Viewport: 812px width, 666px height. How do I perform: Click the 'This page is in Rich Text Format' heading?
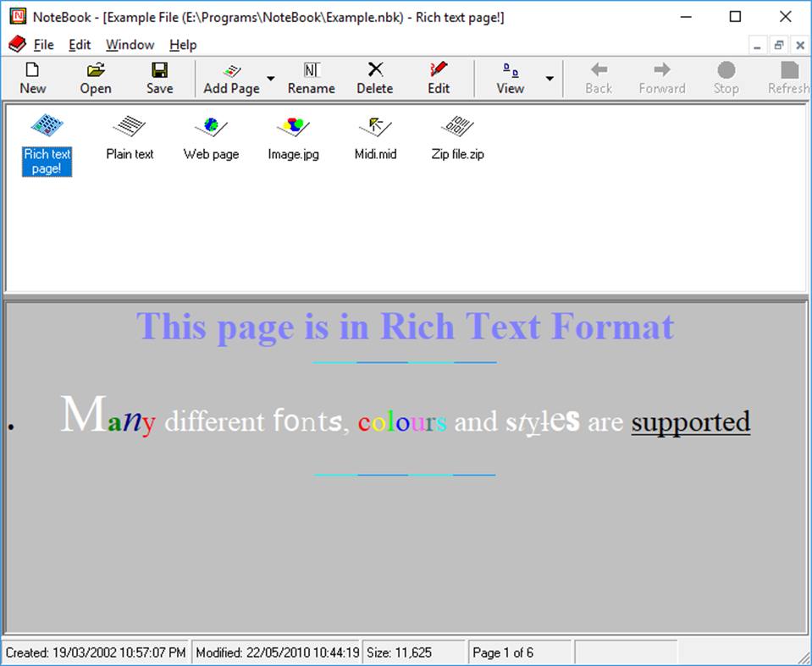[405, 327]
